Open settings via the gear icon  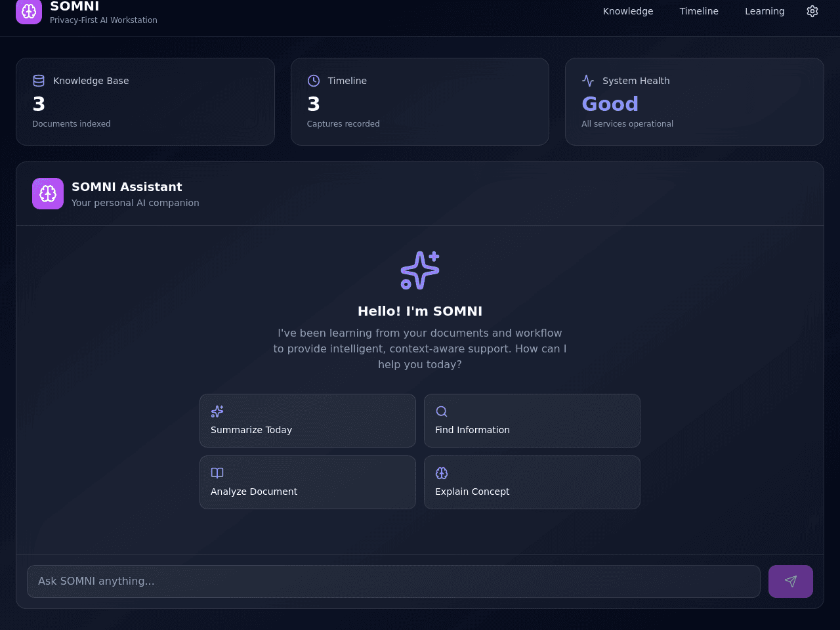pos(812,11)
